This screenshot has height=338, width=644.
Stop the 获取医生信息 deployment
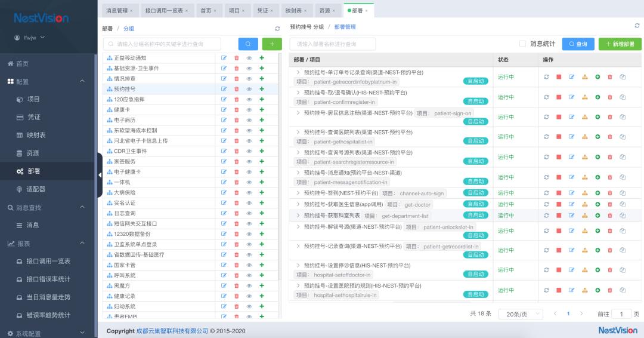pyautogui.click(x=559, y=204)
